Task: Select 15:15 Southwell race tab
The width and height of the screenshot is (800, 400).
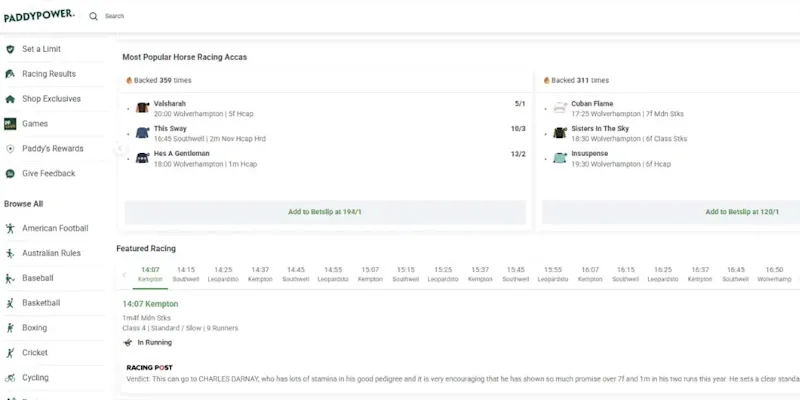Action: (406, 274)
